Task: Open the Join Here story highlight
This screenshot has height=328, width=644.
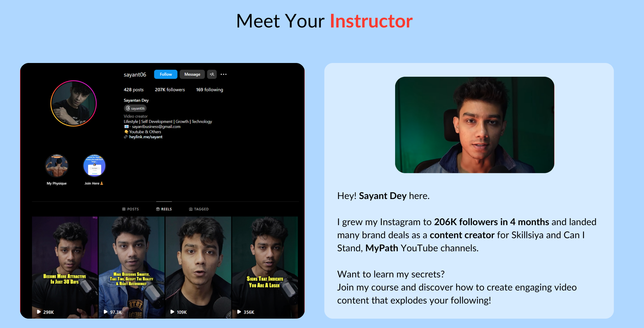Action: pos(94,166)
